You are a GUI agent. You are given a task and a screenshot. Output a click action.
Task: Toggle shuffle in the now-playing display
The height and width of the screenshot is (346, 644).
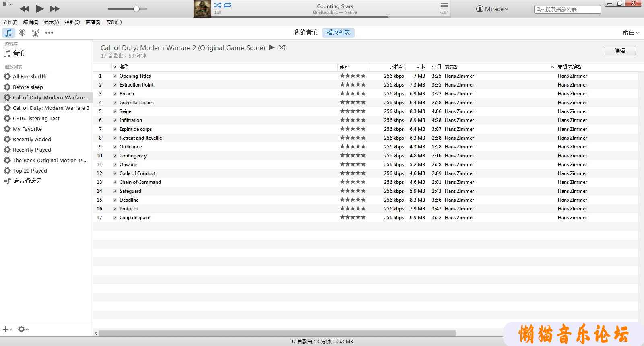(x=217, y=5)
